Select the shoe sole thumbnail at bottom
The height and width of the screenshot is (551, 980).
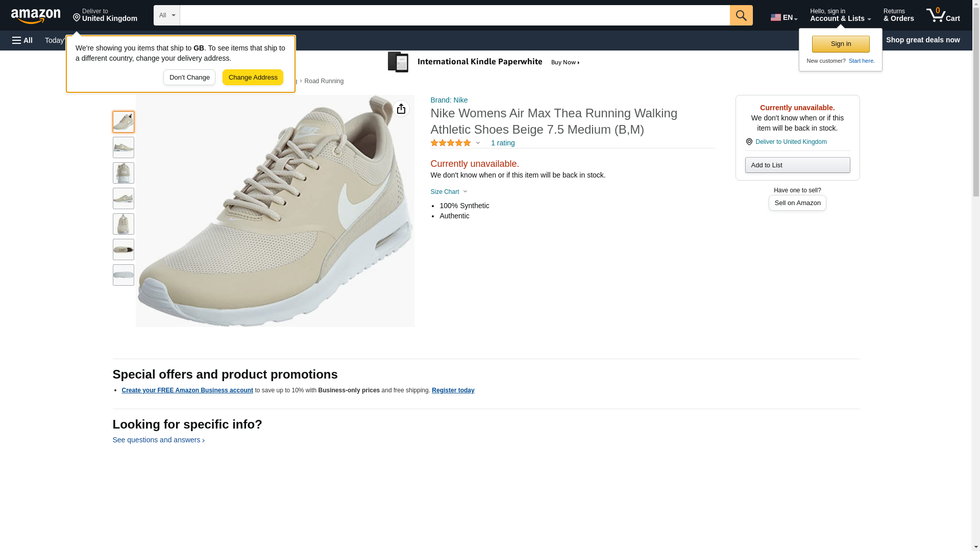[x=124, y=275]
